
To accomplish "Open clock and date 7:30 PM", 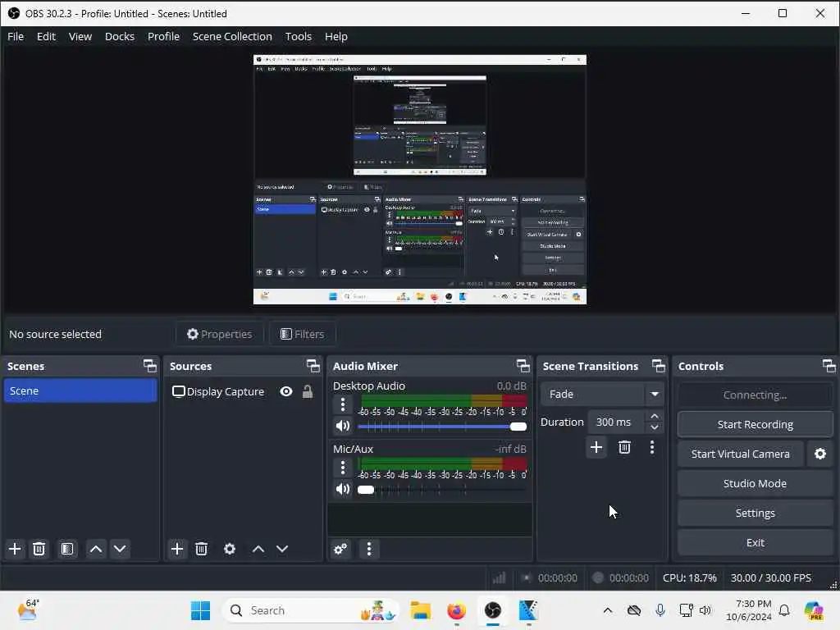I will coord(748,610).
